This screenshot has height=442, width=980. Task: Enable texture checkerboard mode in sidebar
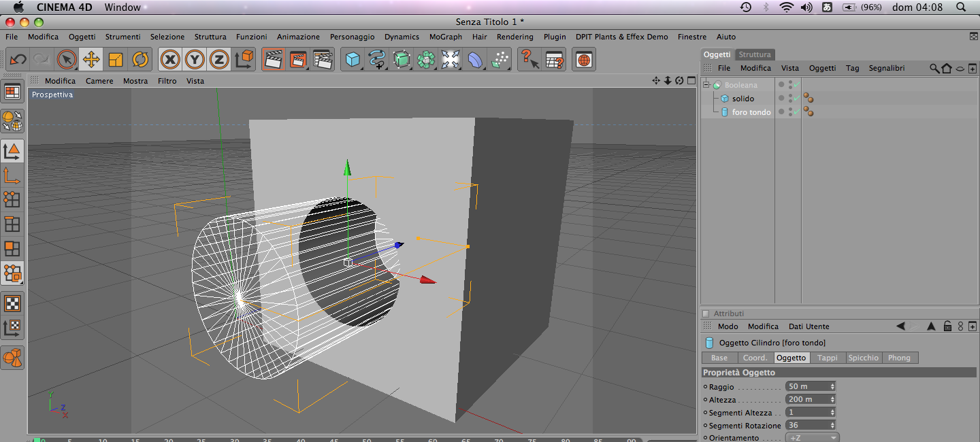(x=12, y=303)
